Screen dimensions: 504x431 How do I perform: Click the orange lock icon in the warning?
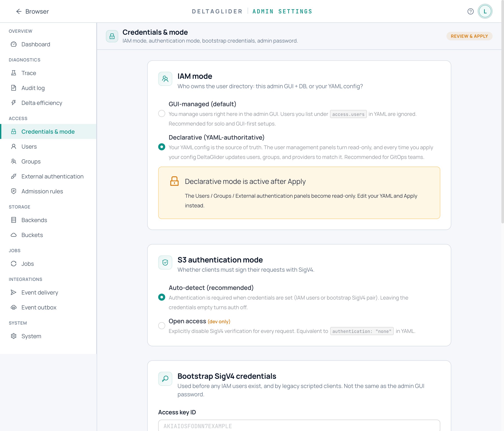pos(174,181)
